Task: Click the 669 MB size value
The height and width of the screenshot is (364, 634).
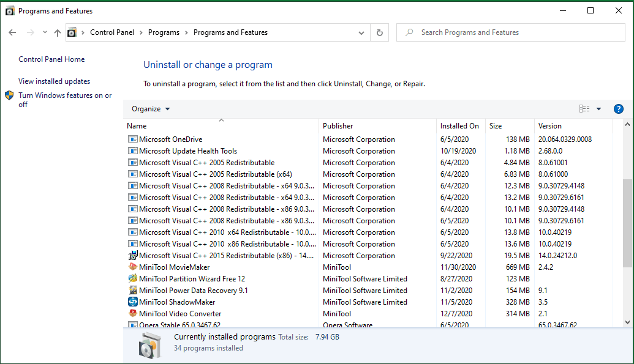Action: tap(518, 267)
